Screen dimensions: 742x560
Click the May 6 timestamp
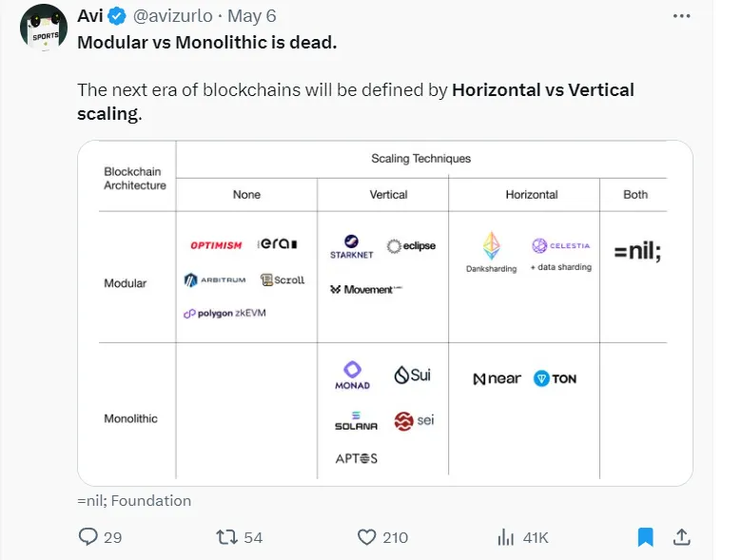tap(252, 16)
